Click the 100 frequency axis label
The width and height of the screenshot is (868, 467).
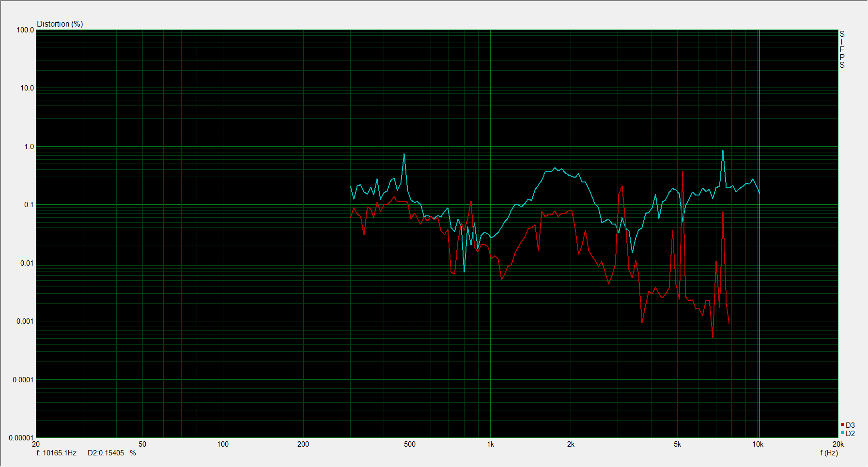(x=223, y=444)
